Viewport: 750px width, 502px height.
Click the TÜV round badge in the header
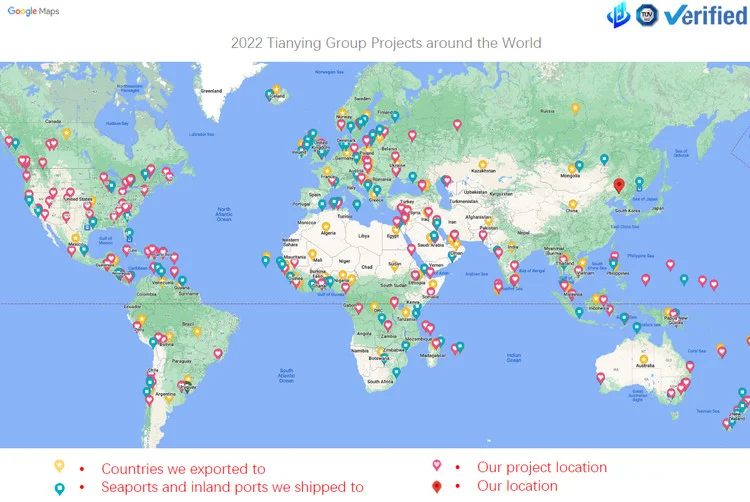[647, 15]
